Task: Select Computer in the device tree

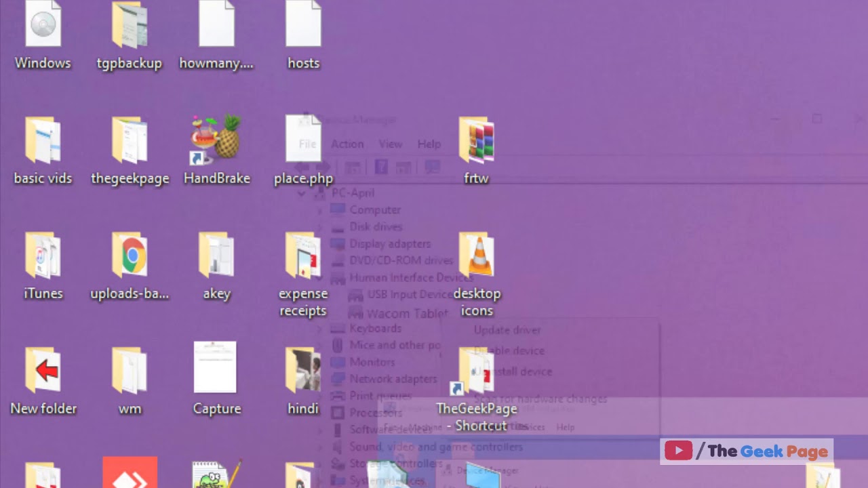Action: (375, 210)
